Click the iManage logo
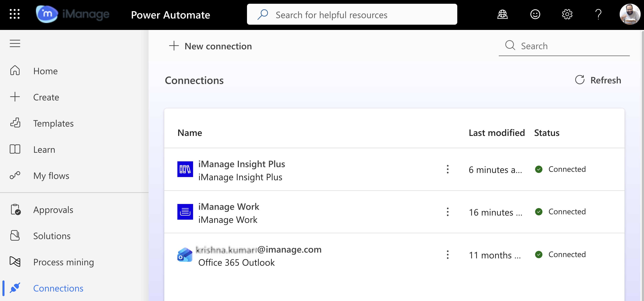 pos(72,14)
